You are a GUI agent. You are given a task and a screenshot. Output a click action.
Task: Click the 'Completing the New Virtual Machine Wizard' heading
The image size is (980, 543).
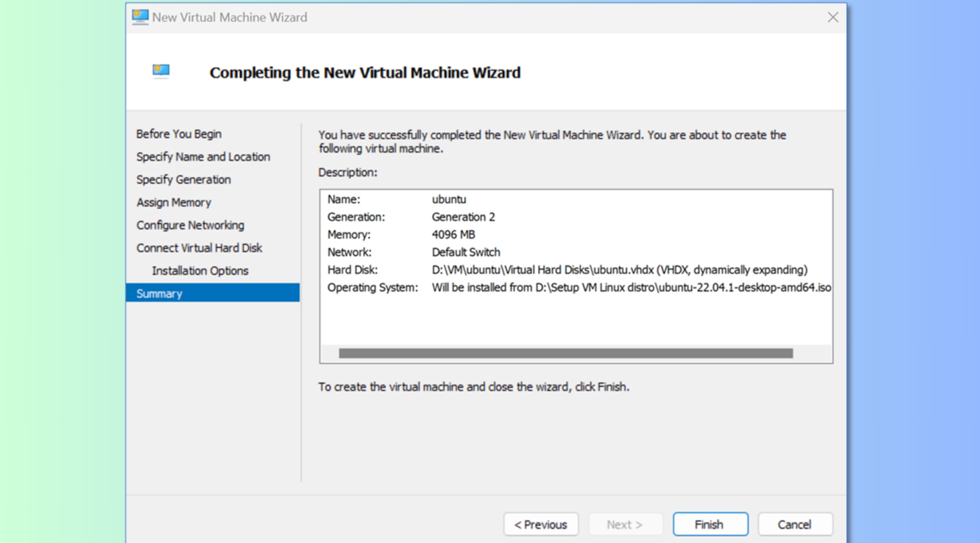[365, 73]
